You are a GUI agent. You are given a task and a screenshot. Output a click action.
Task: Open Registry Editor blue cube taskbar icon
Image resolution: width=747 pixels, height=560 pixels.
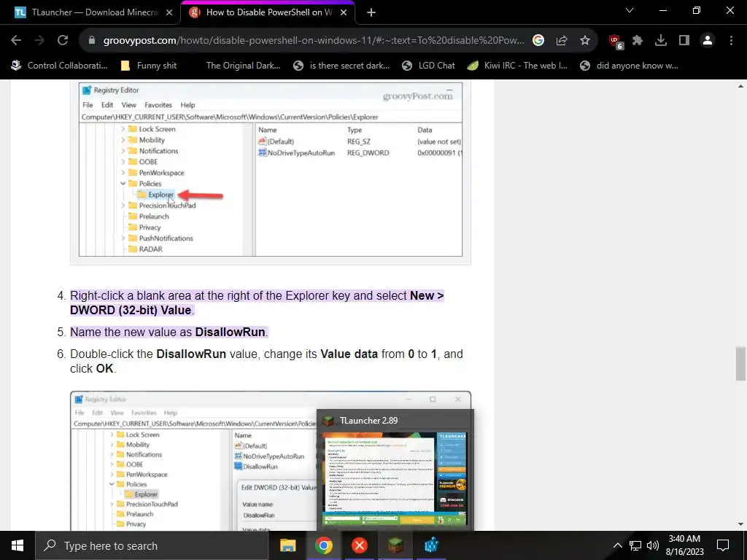(431, 545)
